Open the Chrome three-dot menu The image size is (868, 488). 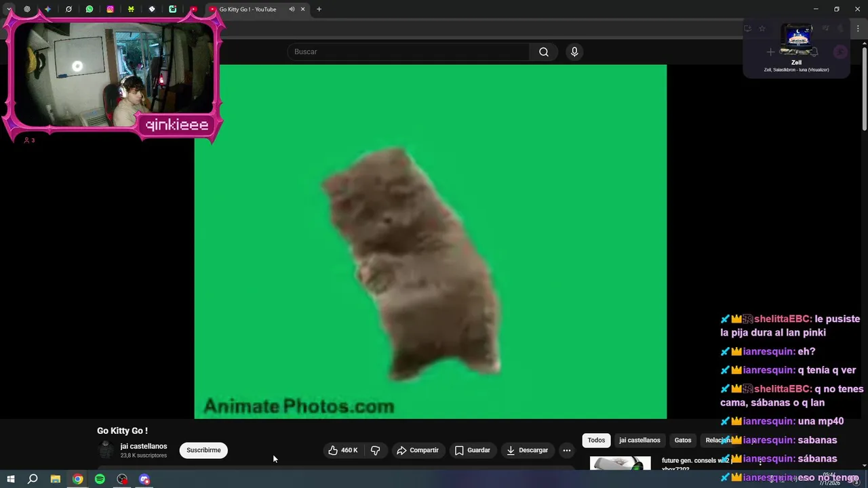[858, 28]
